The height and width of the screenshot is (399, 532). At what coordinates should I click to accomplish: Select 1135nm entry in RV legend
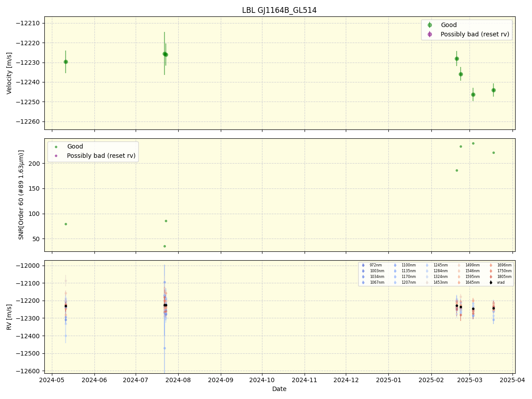409,271
